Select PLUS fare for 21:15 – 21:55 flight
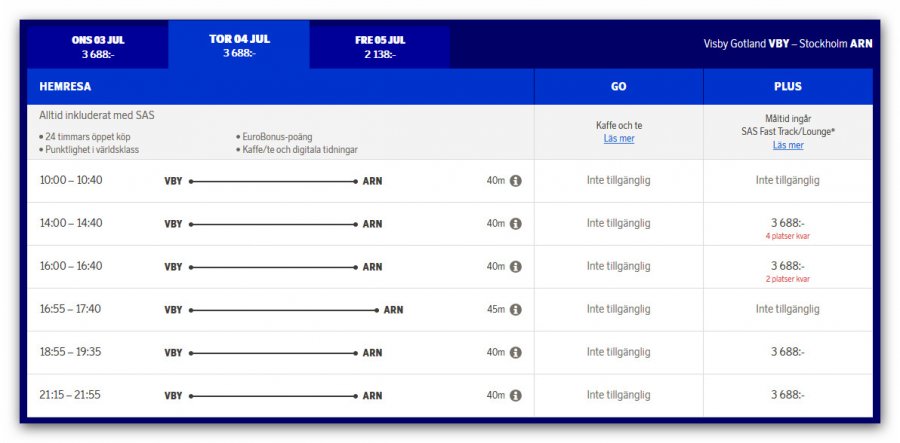This screenshot has width=900, height=443. (x=787, y=396)
